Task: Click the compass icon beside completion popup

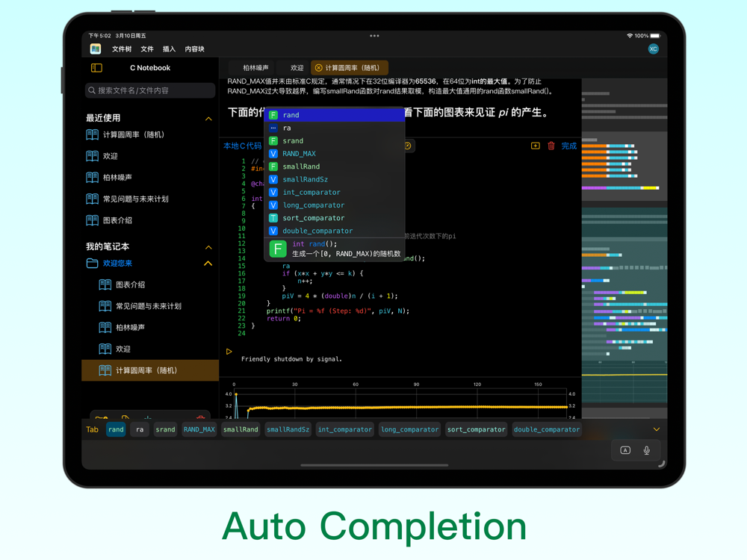Action: click(409, 146)
